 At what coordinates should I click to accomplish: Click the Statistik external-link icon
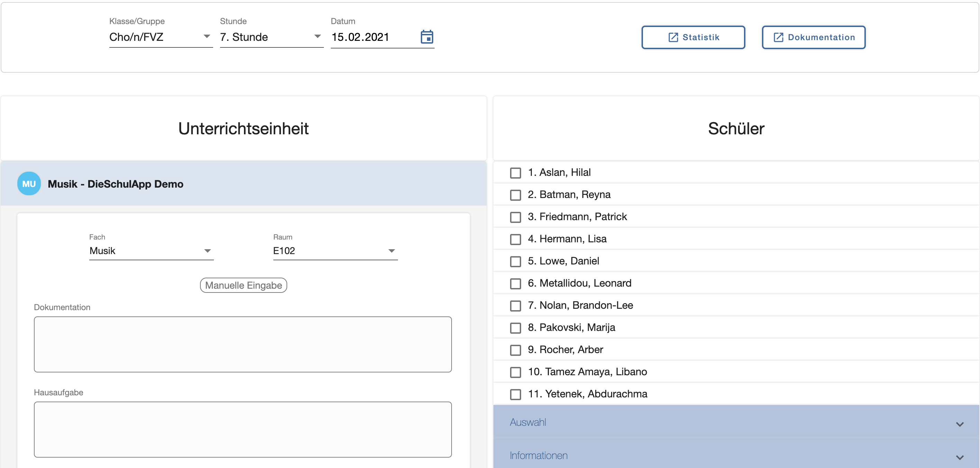pyautogui.click(x=673, y=37)
